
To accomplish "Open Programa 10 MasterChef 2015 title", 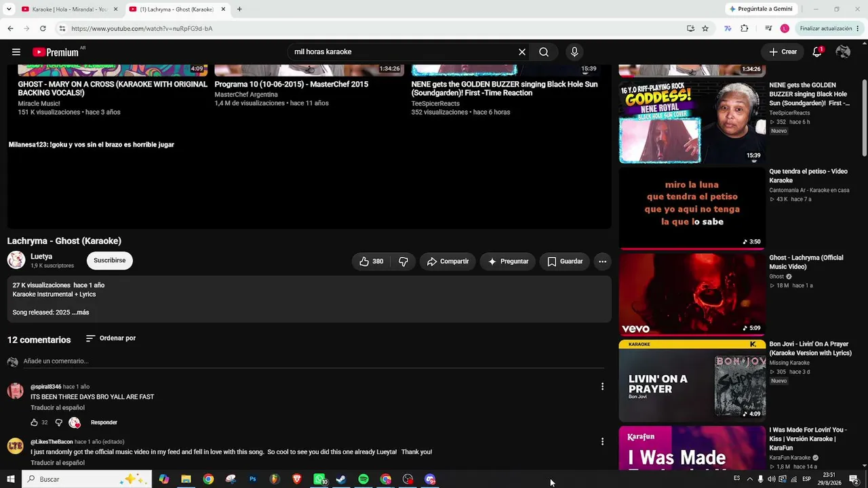I will pyautogui.click(x=292, y=85).
